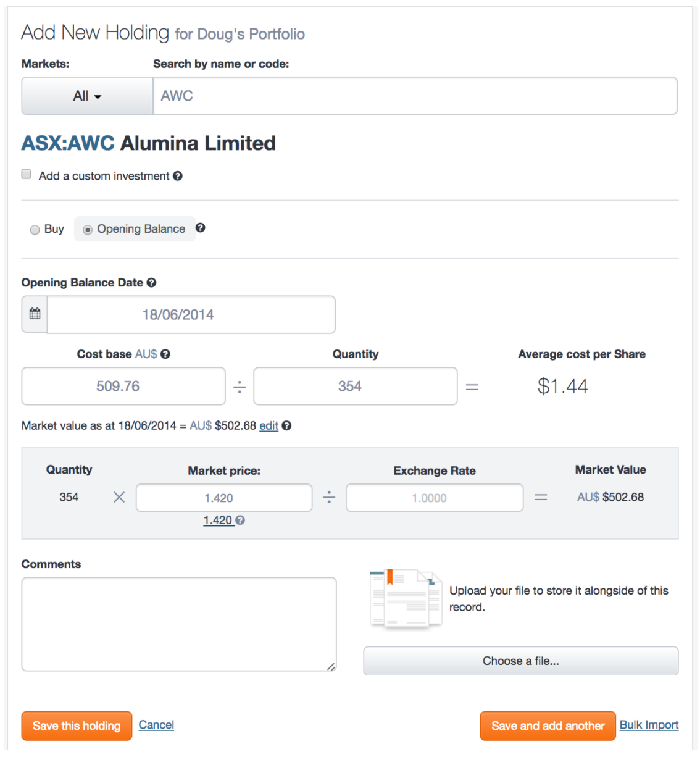Enable the Add a custom investment checkbox
Image resolution: width=700 pixels, height=757 pixels.
[26, 174]
